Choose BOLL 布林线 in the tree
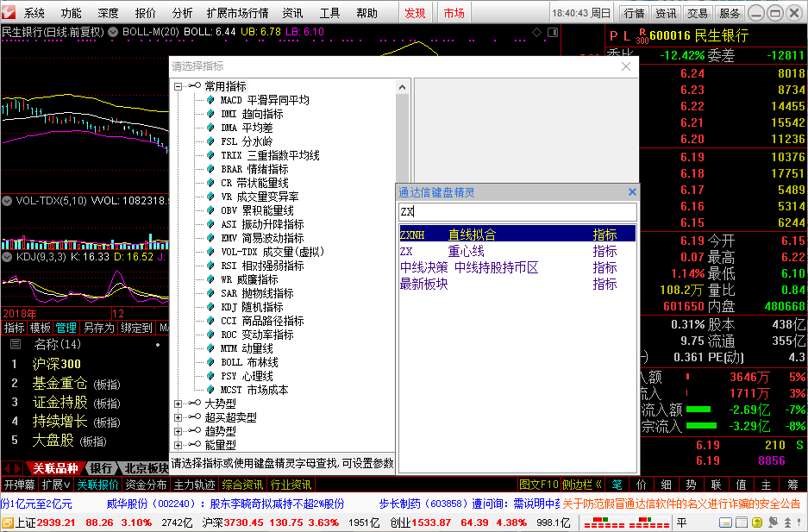This screenshot has width=808, height=532. click(249, 362)
